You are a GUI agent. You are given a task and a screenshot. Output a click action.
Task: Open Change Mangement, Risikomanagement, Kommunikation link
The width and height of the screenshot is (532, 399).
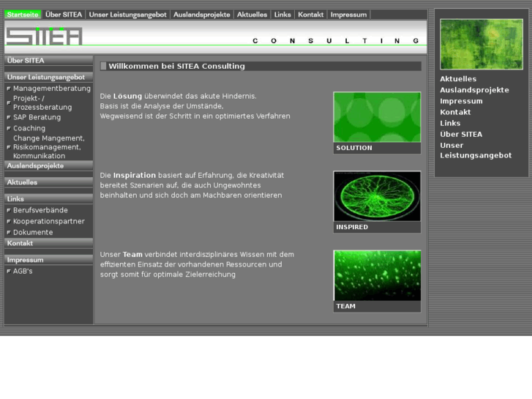click(x=49, y=147)
